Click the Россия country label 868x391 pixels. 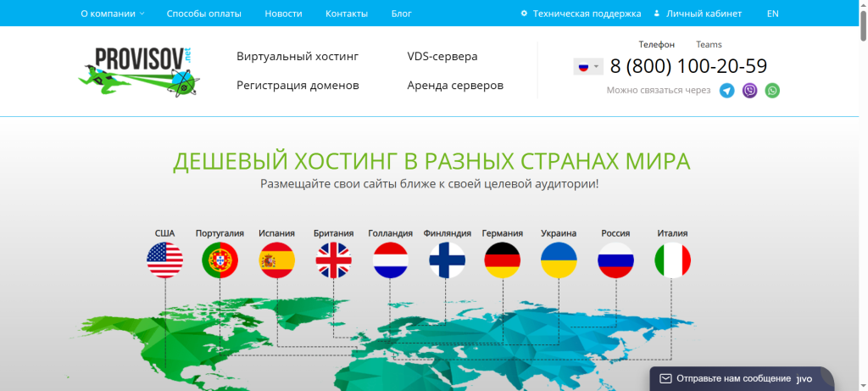(615, 233)
